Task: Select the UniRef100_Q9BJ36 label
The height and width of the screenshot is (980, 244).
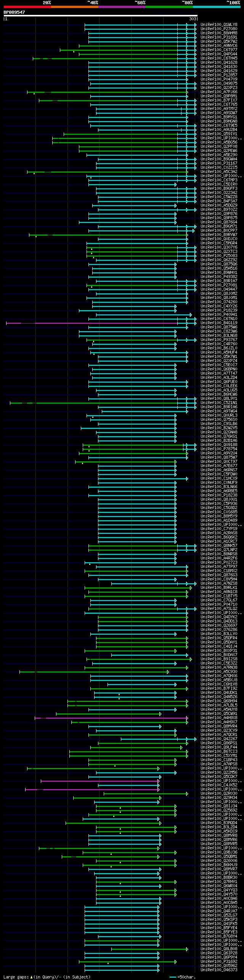Action: 219,852
